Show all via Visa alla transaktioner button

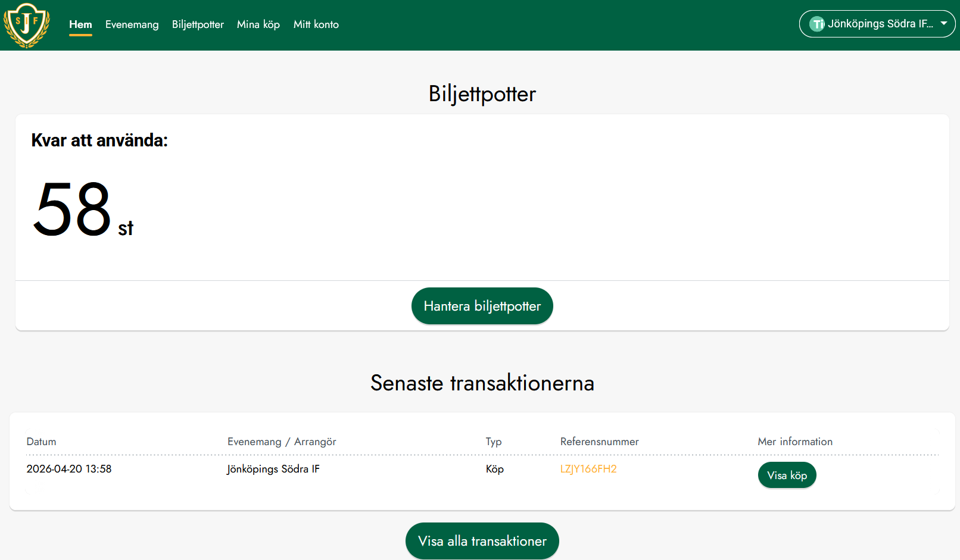[482, 541]
